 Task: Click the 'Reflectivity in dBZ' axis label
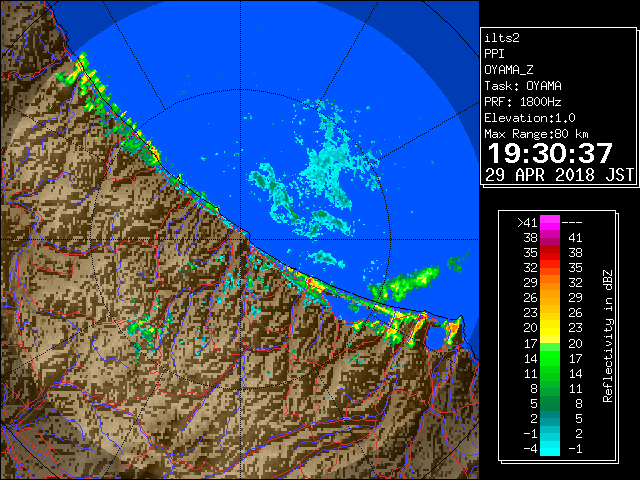tap(607, 336)
